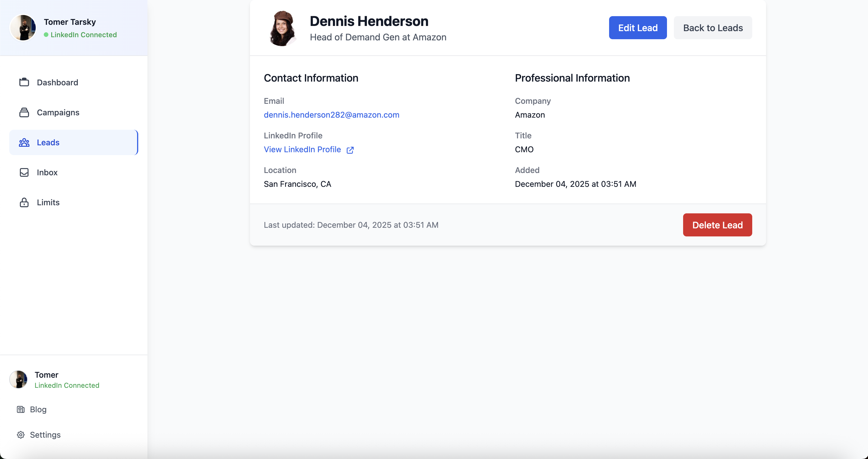Open dennis.henderson282@amazon.com email link
The height and width of the screenshot is (459, 868).
(331, 115)
